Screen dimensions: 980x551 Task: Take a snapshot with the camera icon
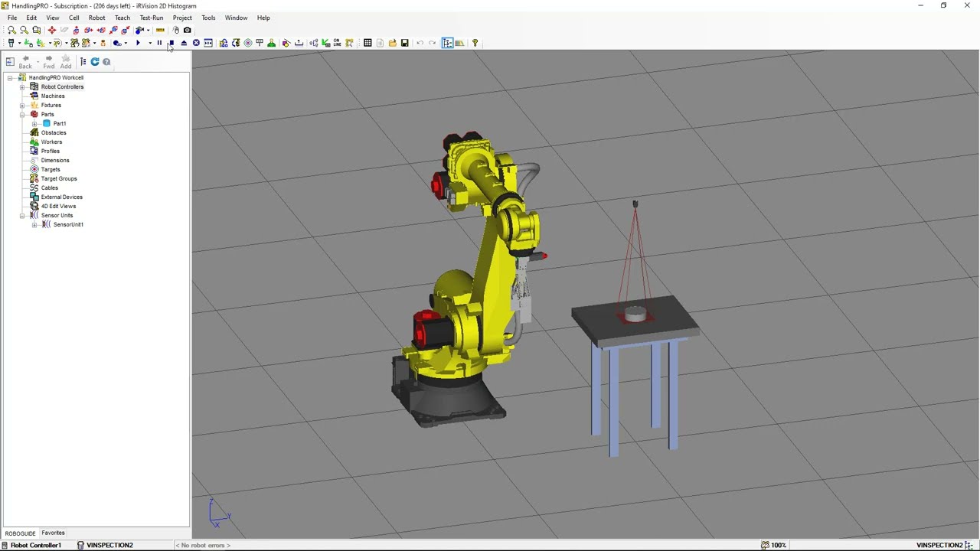click(x=188, y=30)
